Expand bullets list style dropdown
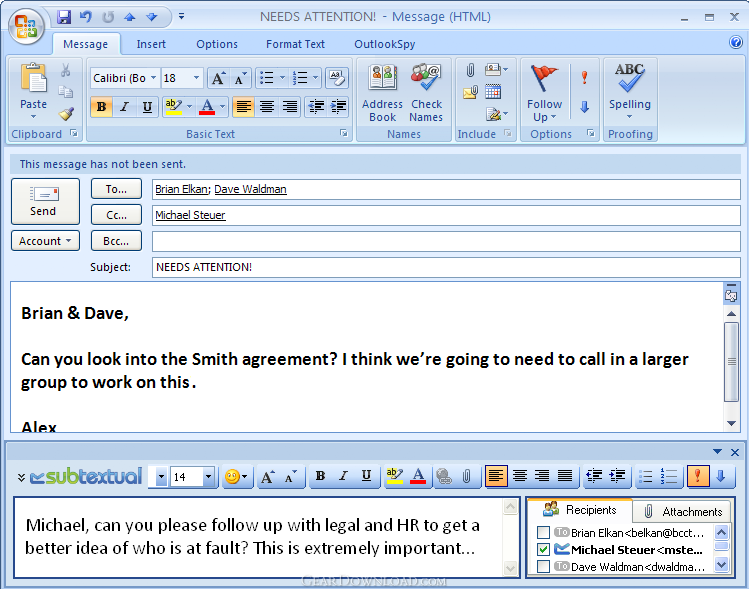Viewport: 749px width, 589px height. click(282, 78)
